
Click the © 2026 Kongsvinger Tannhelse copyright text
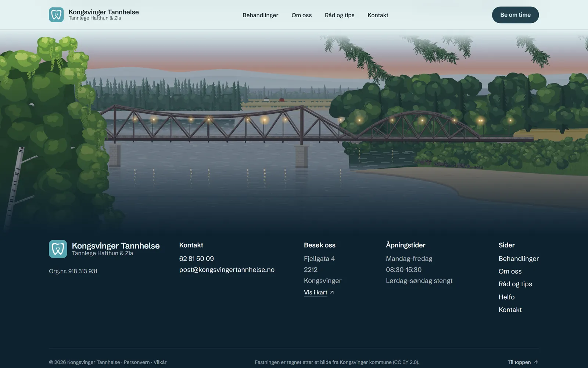(85, 362)
